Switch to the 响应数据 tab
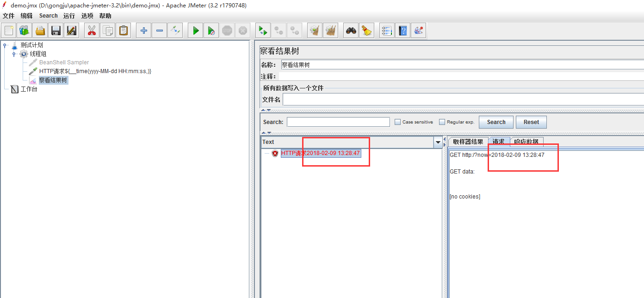 click(526, 142)
